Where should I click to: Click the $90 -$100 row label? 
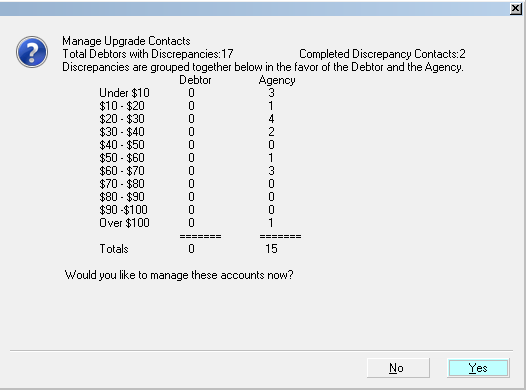click(x=123, y=210)
